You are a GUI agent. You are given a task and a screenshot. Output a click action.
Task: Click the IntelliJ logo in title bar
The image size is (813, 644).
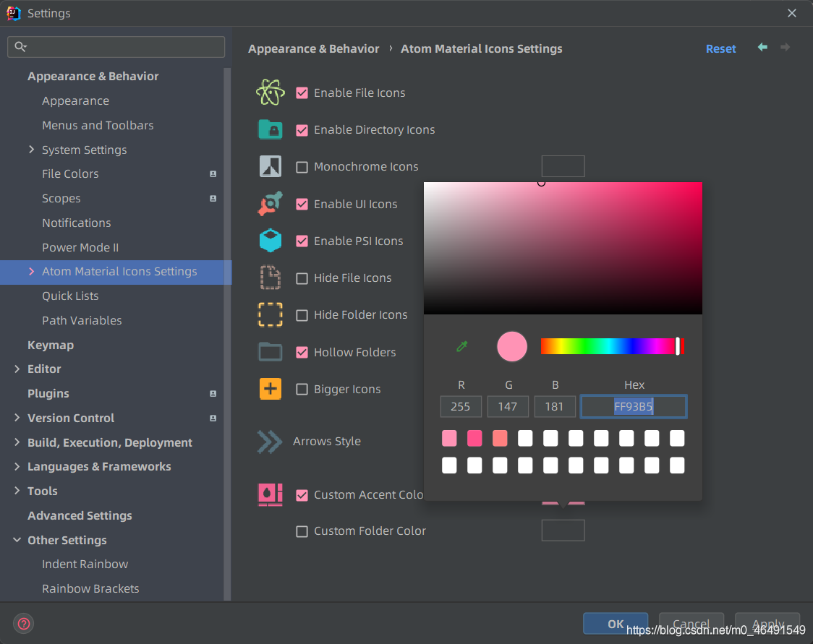[14, 14]
